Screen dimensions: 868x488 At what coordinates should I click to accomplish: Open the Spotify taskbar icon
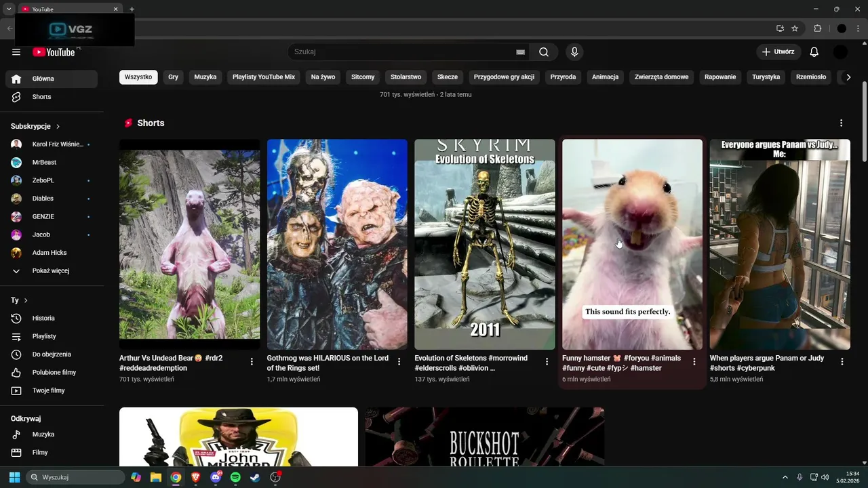coord(235,477)
